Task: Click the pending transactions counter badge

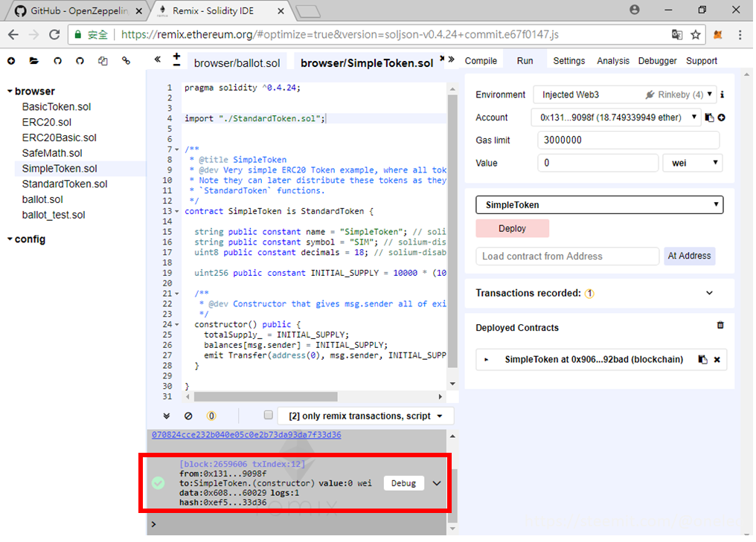Action: click(x=211, y=416)
